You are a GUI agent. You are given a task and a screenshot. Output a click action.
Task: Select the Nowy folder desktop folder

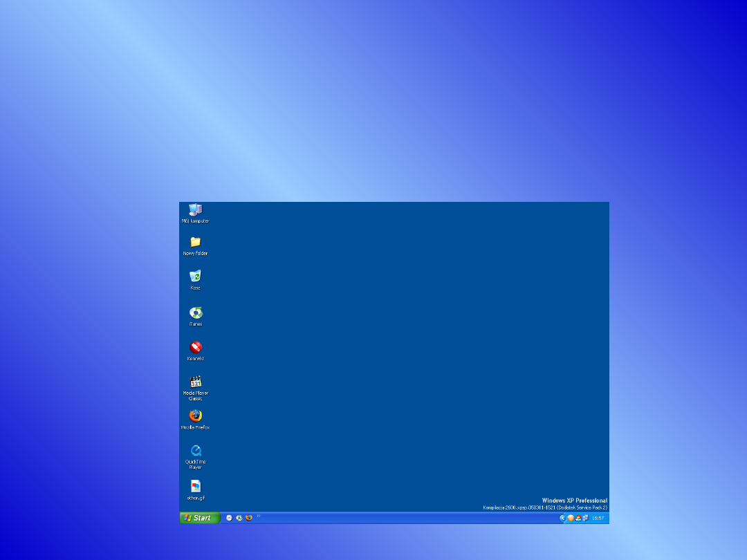click(195, 245)
